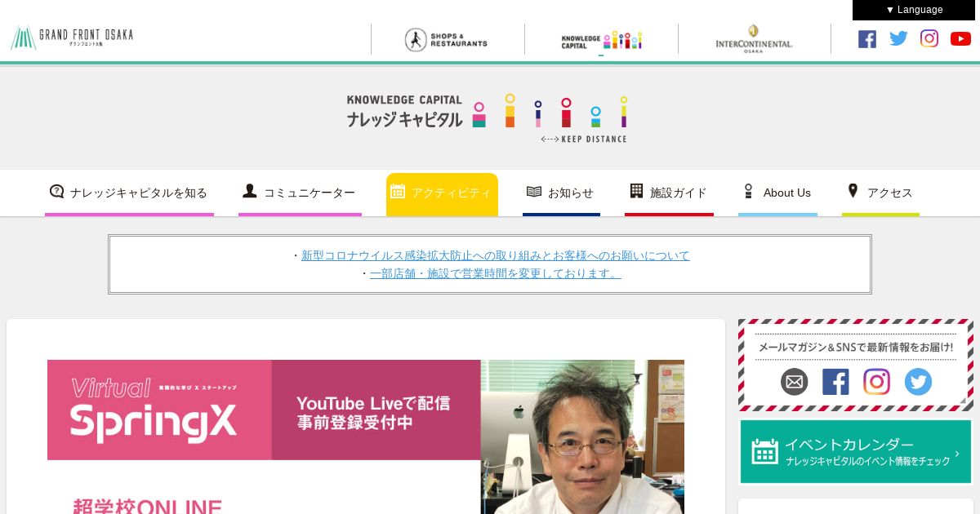Click the man's photo in the banner
Screen dimensions: 980x514
click(x=582, y=436)
